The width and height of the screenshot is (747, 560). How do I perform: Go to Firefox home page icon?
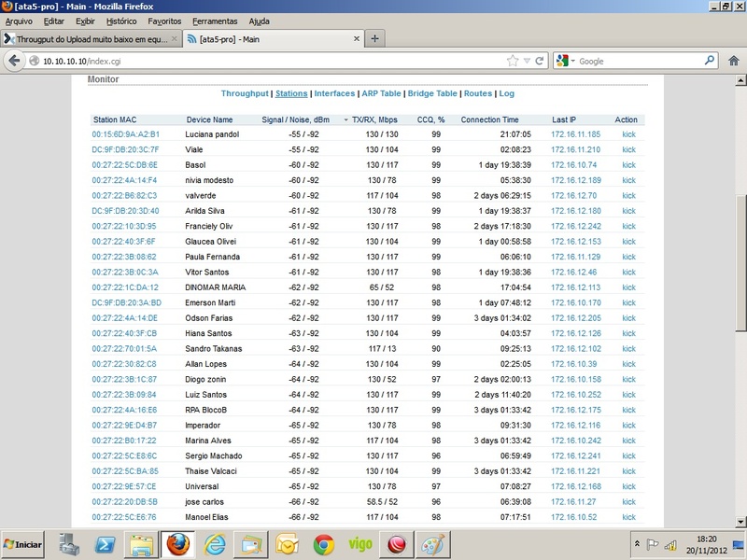pyautogui.click(x=732, y=61)
